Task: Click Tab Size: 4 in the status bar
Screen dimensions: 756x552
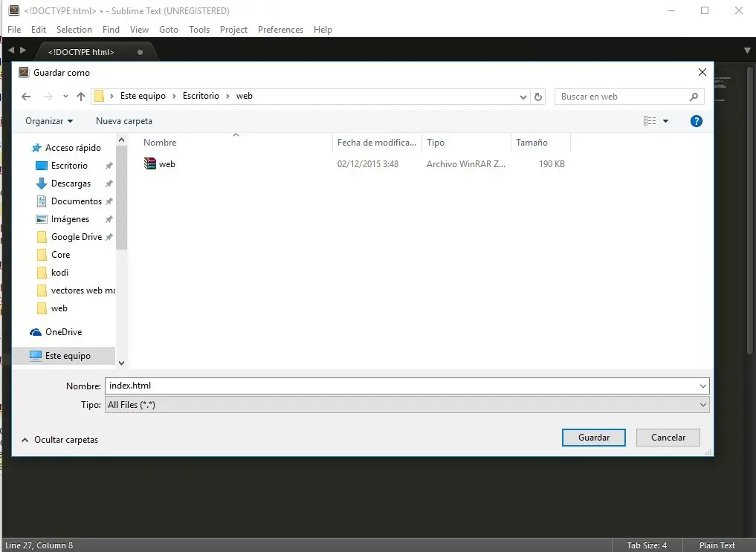Action: [x=647, y=545]
